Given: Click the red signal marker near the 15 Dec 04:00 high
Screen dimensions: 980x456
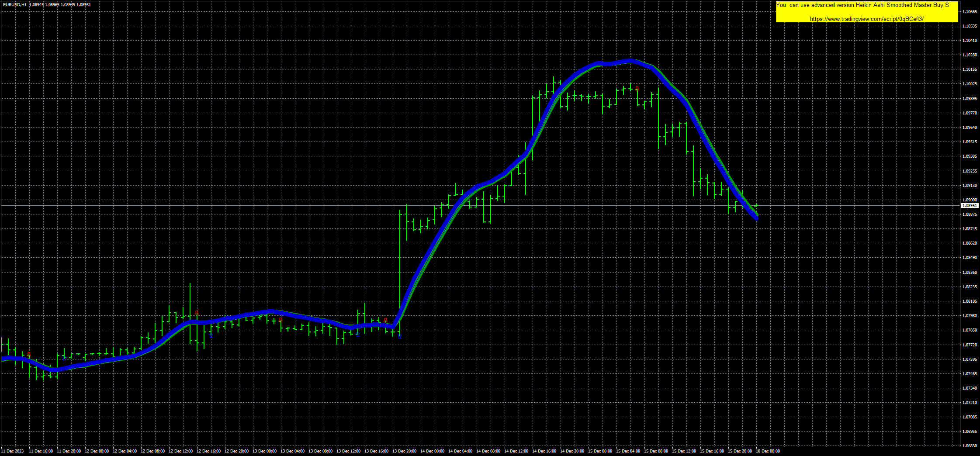Looking at the screenshot, I should click(637, 88).
